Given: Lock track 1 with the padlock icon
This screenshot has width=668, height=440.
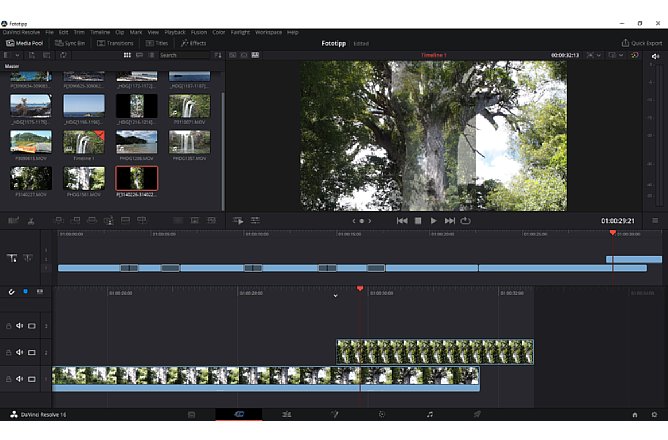Looking at the screenshot, I should click(9, 379).
